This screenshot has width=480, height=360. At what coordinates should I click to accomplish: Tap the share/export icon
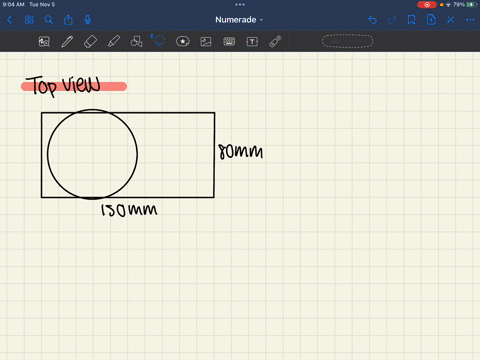[68, 20]
